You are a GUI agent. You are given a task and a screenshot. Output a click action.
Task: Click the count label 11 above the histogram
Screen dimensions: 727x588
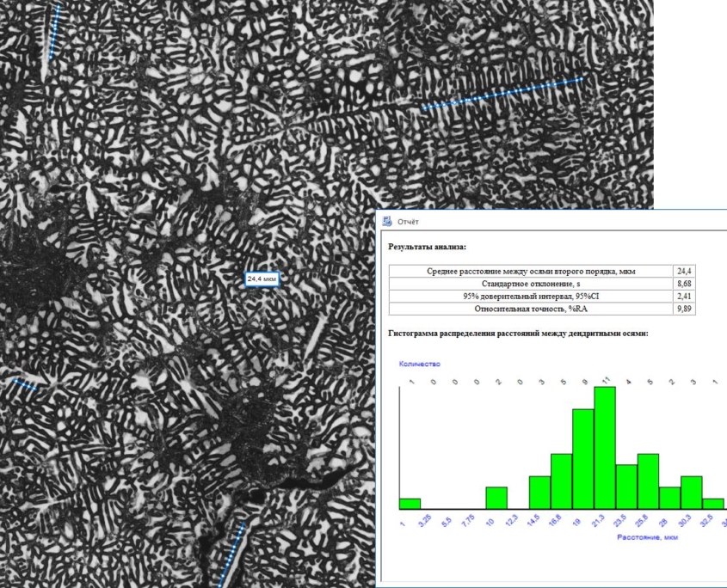(x=606, y=381)
